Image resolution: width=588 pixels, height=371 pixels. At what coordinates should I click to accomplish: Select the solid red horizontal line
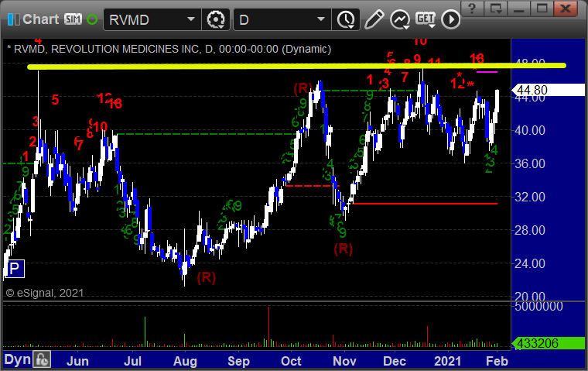click(x=423, y=204)
